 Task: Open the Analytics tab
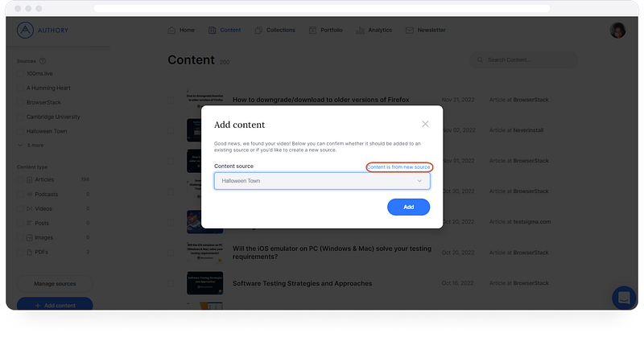coord(374,30)
